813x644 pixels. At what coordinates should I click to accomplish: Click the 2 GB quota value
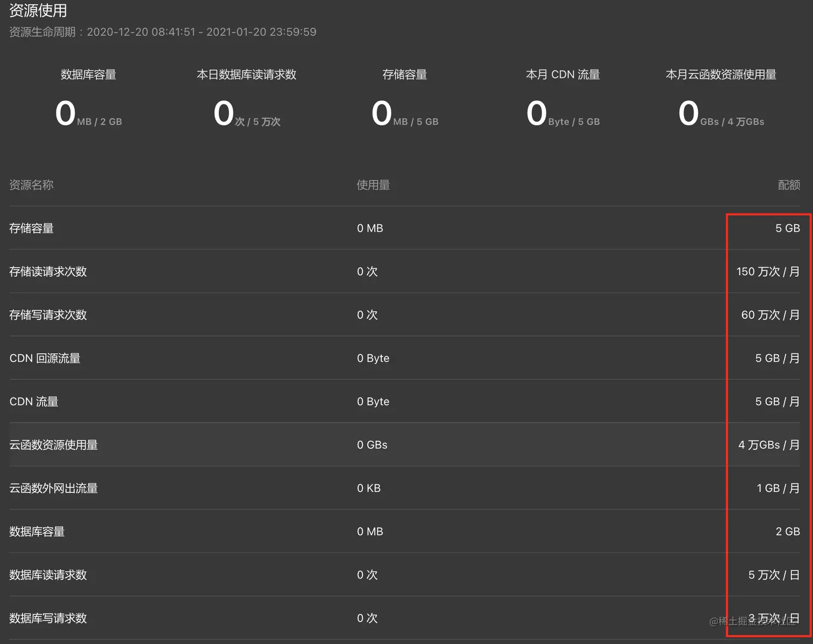coord(788,532)
